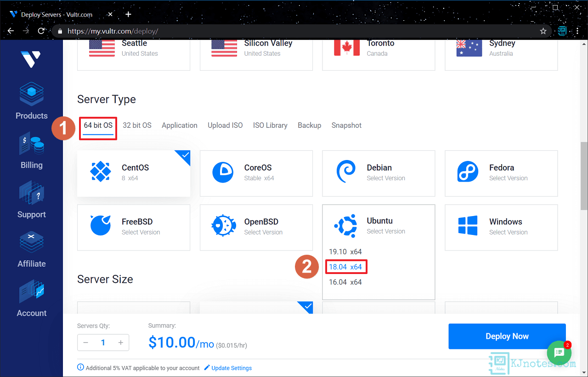Click the Sydney Australia flag
Image resolution: width=588 pixels, height=377 pixels.
coord(469,48)
